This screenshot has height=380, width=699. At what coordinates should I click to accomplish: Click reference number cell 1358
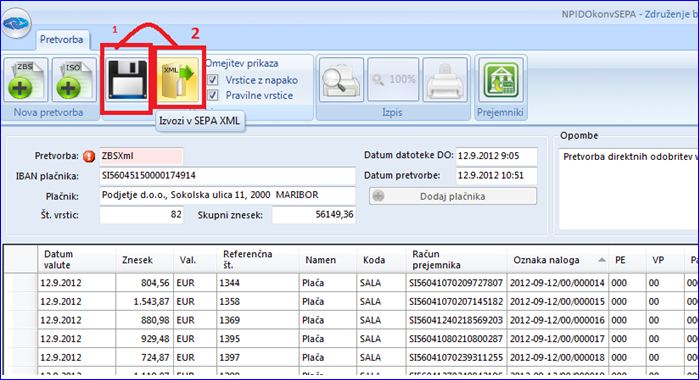(x=258, y=302)
